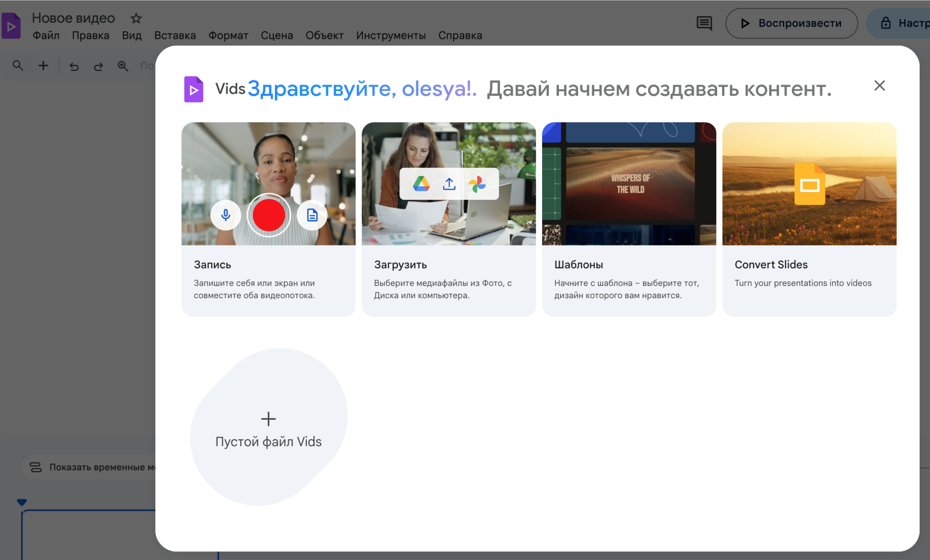Screen dimensions: 930x560
Task: Select the Шаблоны templates card
Action: [x=629, y=219]
